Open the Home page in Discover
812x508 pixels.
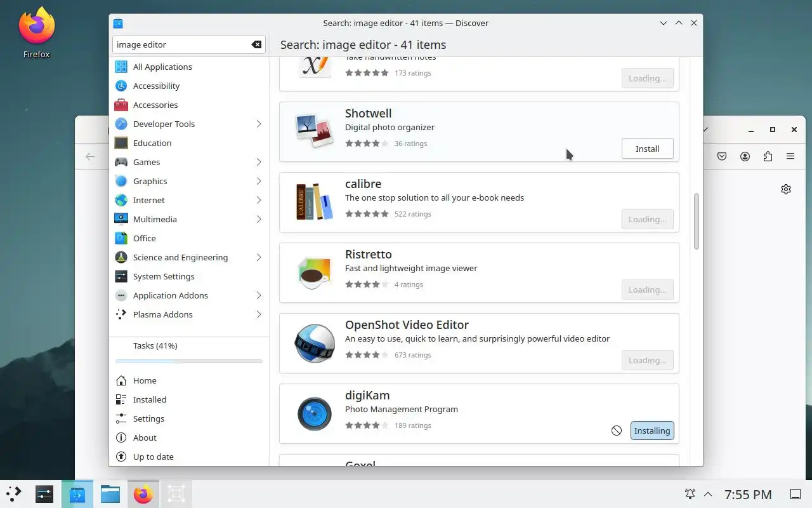pyautogui.click(x=189, y=380)
